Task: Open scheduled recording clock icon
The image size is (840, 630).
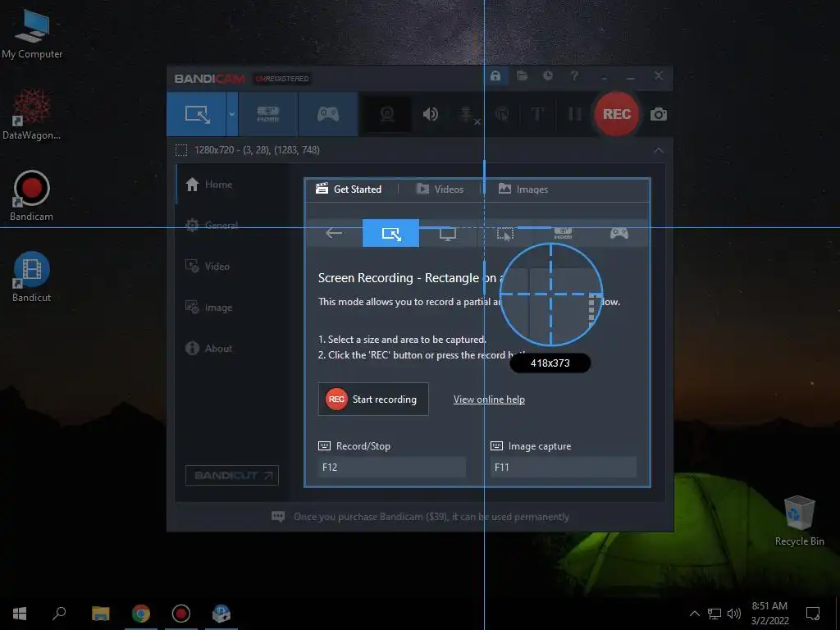Action: click(547, 75)
